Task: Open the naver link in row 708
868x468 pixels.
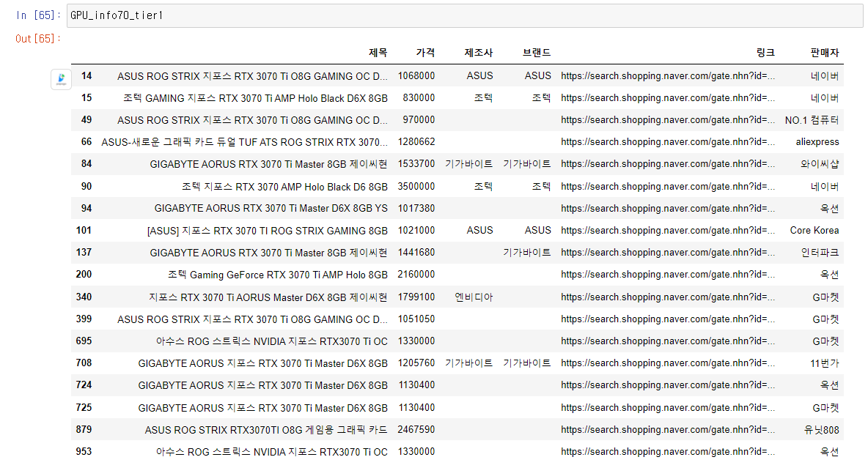Action: tap(668, 363)
